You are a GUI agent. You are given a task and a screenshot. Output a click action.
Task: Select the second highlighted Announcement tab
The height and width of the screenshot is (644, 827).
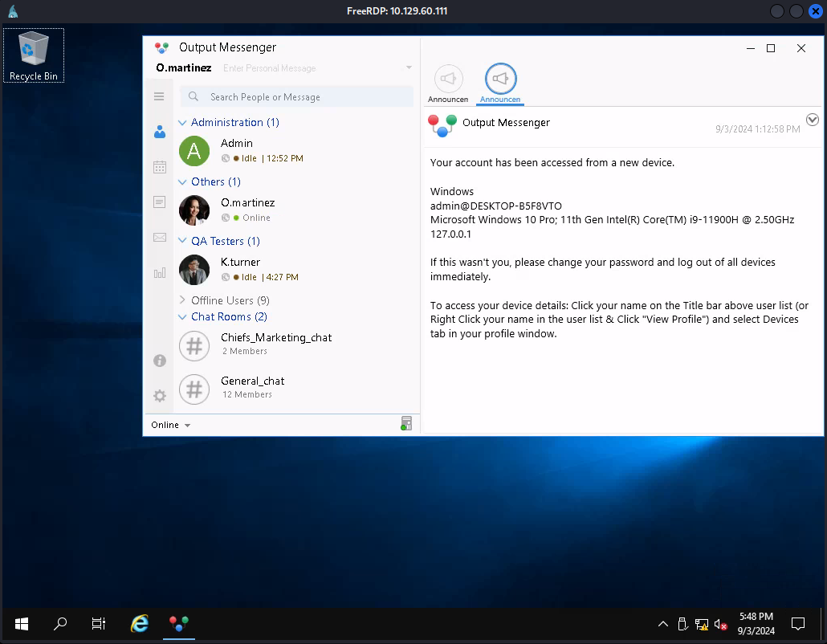(x=500, y=84)
